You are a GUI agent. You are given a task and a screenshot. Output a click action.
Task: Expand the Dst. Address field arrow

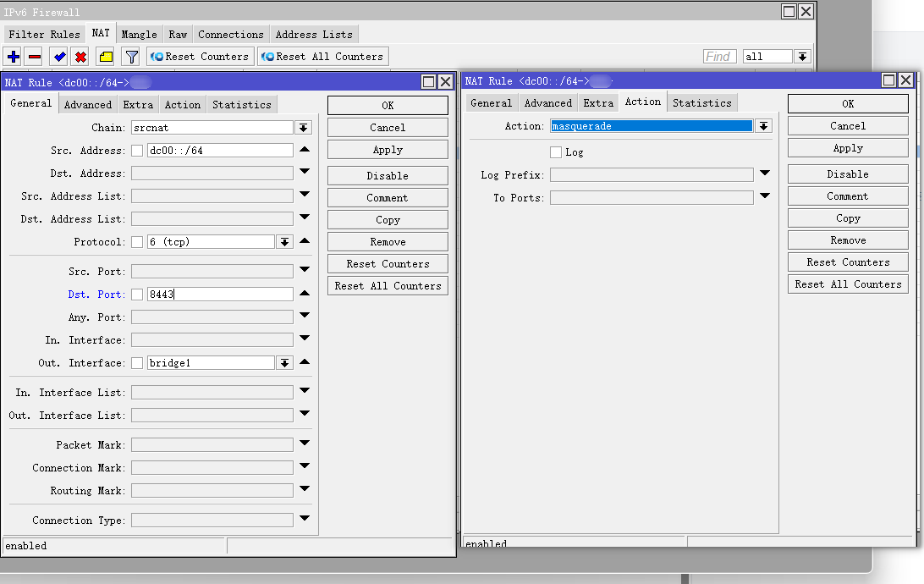point(304,173)
